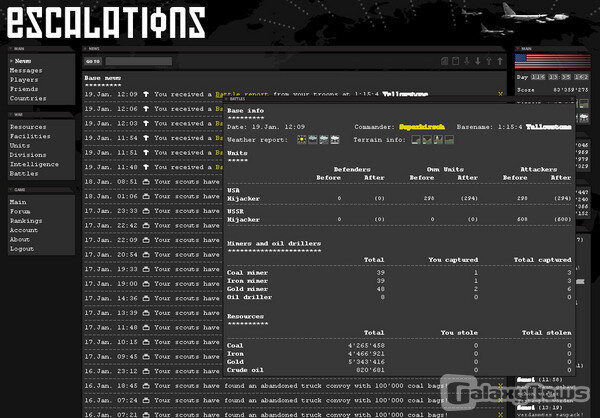Delete the 19.Jan. 12:09 news entry with yellow X
This screenshot has width=600, height=418.
500,94
